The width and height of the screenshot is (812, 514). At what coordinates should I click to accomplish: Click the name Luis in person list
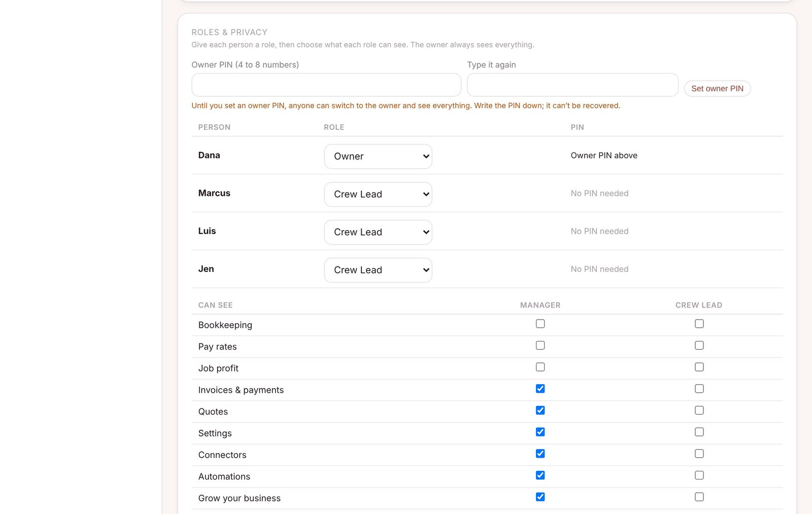tap(207, 231)
